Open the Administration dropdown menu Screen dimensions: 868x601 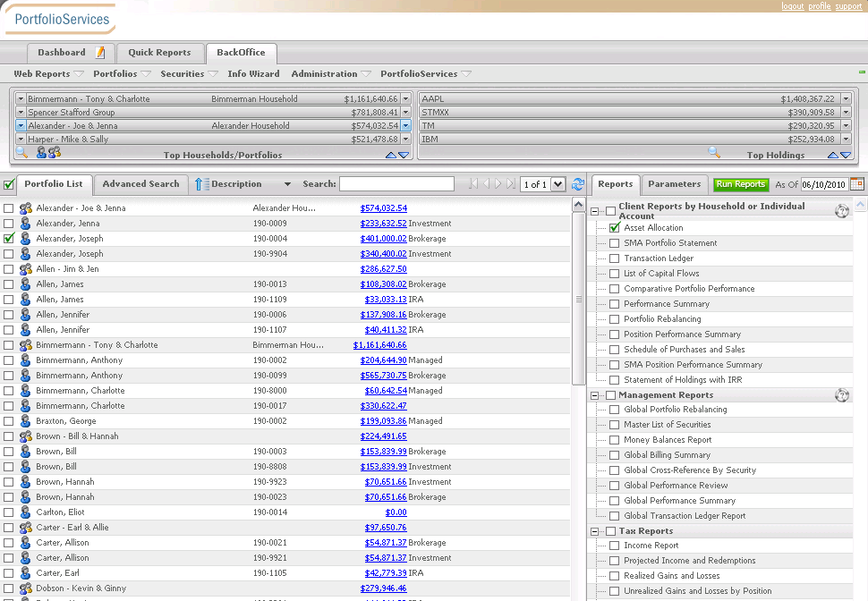tap(330, 73)
